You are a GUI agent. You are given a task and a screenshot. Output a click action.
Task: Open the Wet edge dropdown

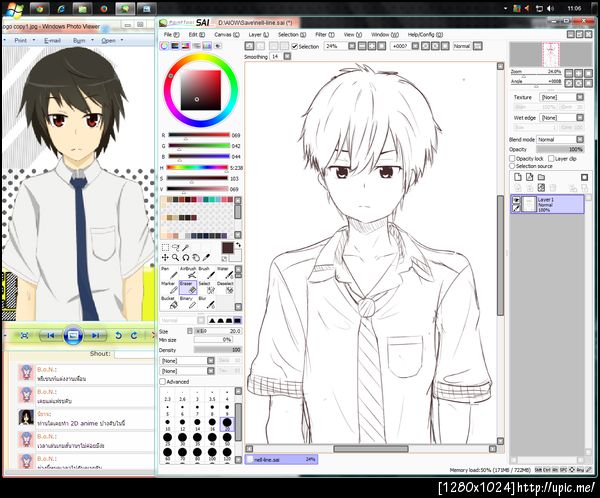562,118
